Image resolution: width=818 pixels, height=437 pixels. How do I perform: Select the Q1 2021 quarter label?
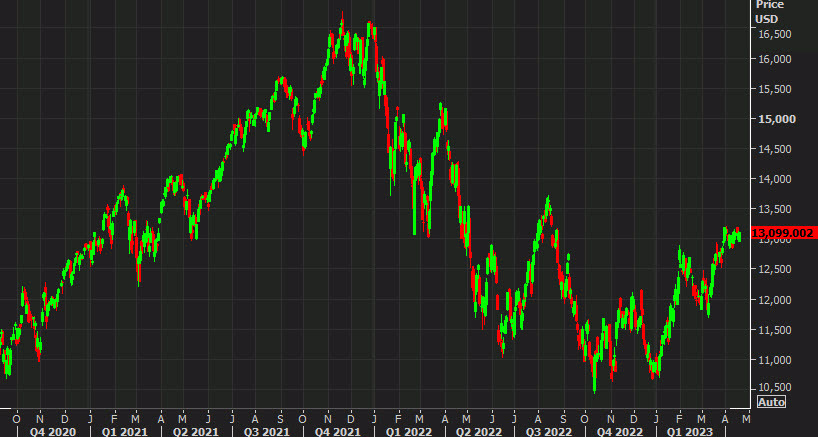pyautogui.click(x=125, y=432)
